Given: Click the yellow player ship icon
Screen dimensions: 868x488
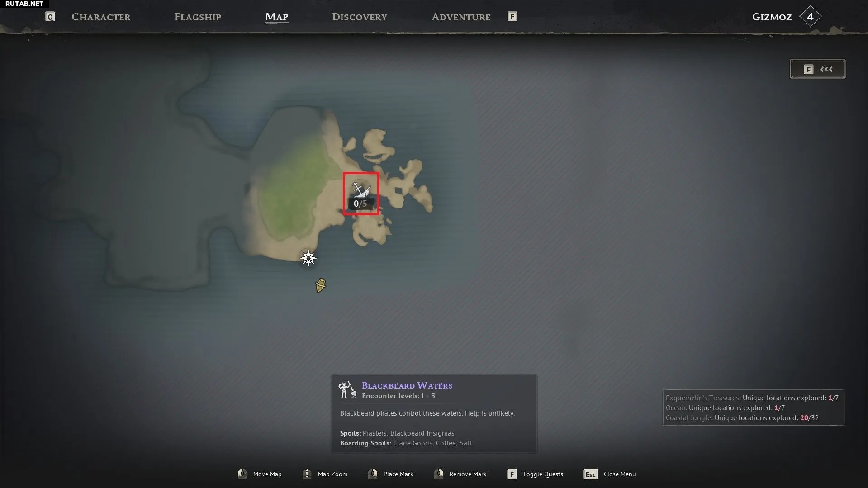Looking at the screenshot, I should point(321,285).
